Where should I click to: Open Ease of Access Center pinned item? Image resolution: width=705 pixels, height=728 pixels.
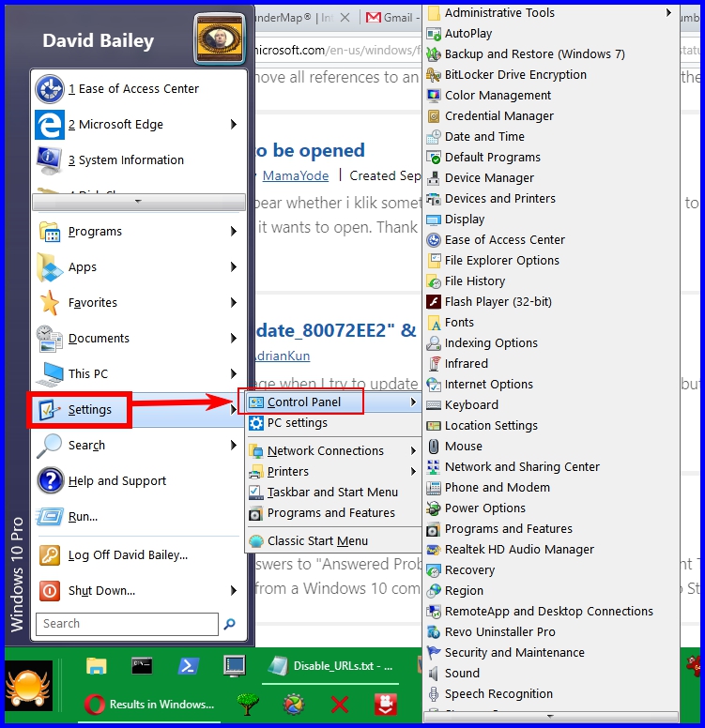139,89
